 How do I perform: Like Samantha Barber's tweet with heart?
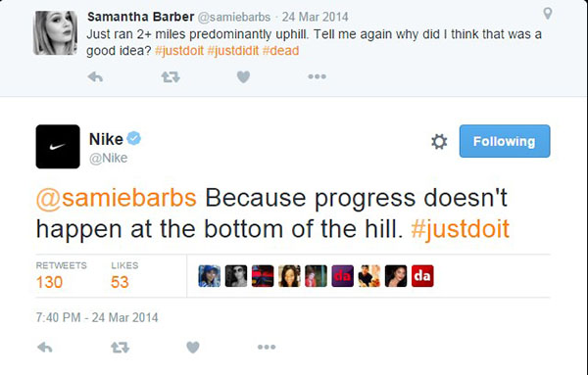[x=243, y=77]
